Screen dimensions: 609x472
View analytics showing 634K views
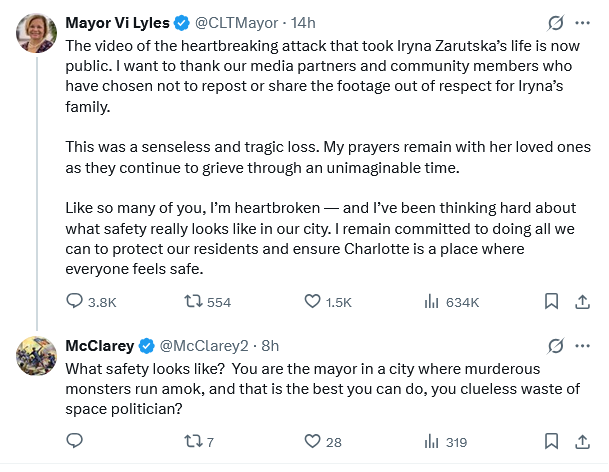point(433,301)
